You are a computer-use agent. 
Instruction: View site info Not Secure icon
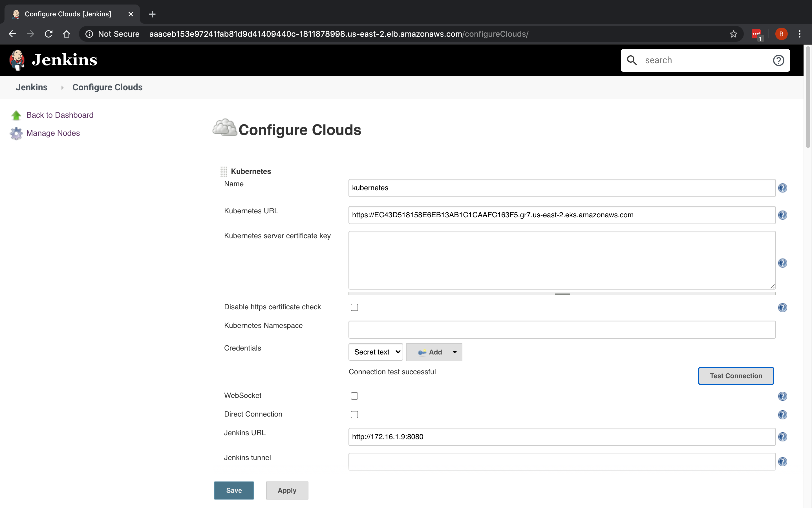coord(89,34)
